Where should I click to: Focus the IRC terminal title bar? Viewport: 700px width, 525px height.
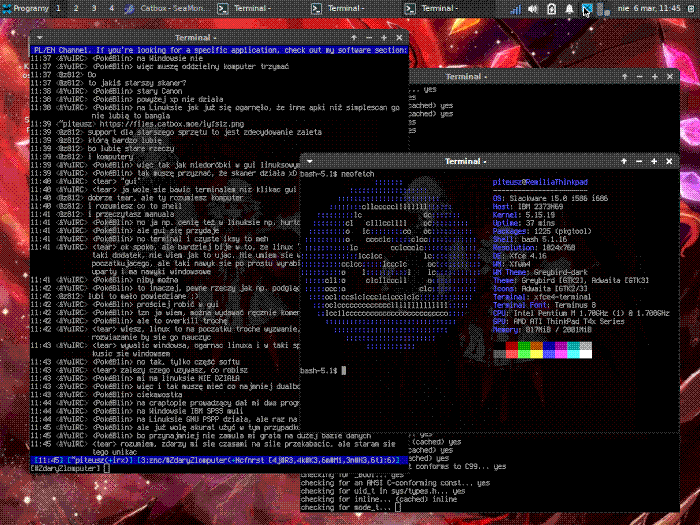click(x=196, y=38)
